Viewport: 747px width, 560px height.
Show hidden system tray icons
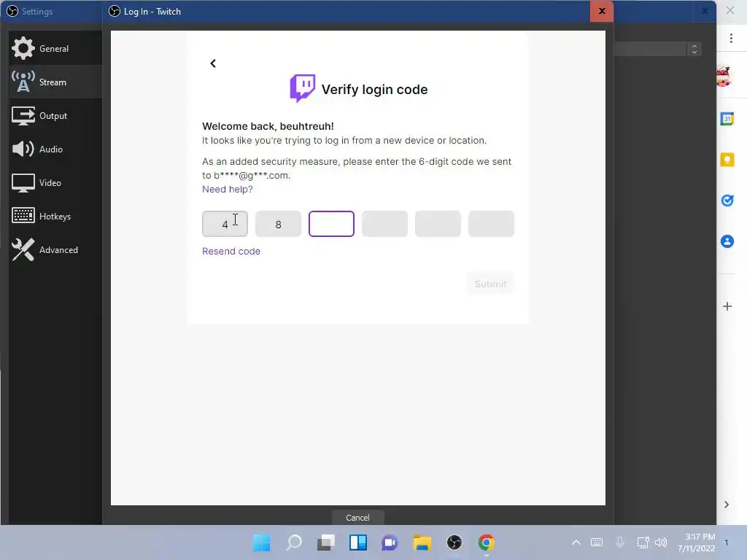tap(576, 542)
